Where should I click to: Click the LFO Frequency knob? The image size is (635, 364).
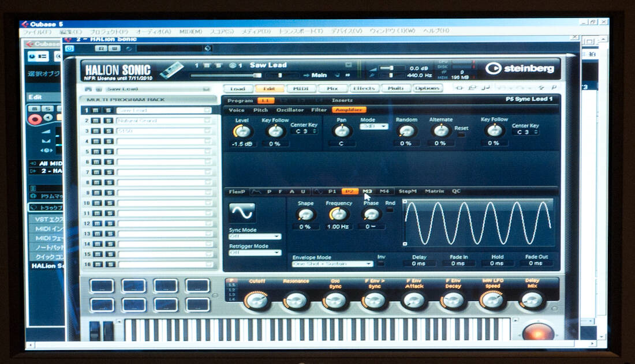[x=338, y=214]
